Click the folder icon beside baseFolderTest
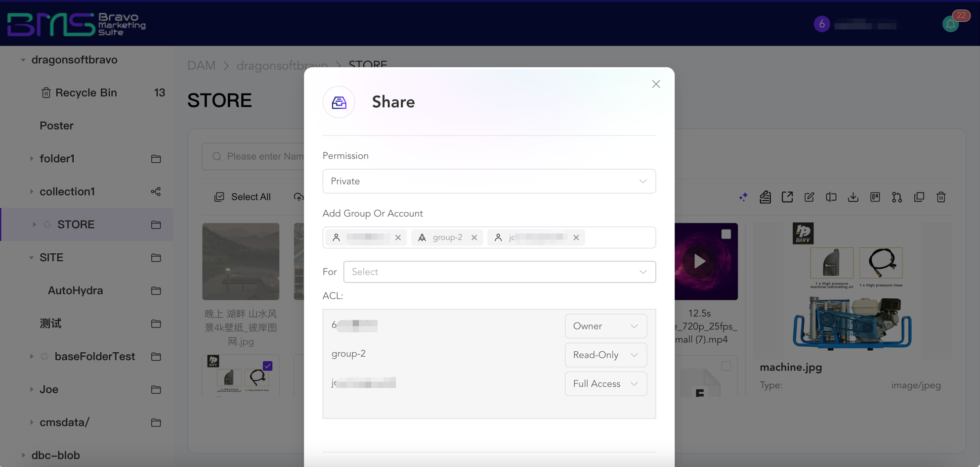980x467 pixels. (156, 357)
